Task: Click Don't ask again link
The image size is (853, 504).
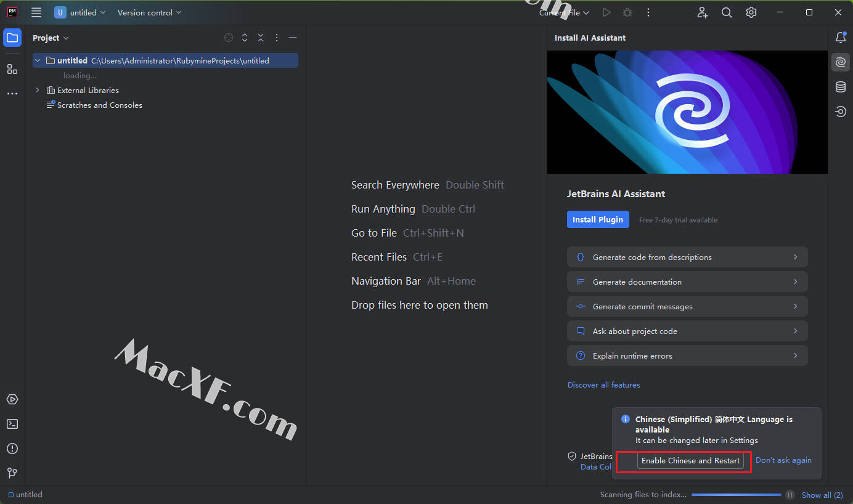Action: 783,460
